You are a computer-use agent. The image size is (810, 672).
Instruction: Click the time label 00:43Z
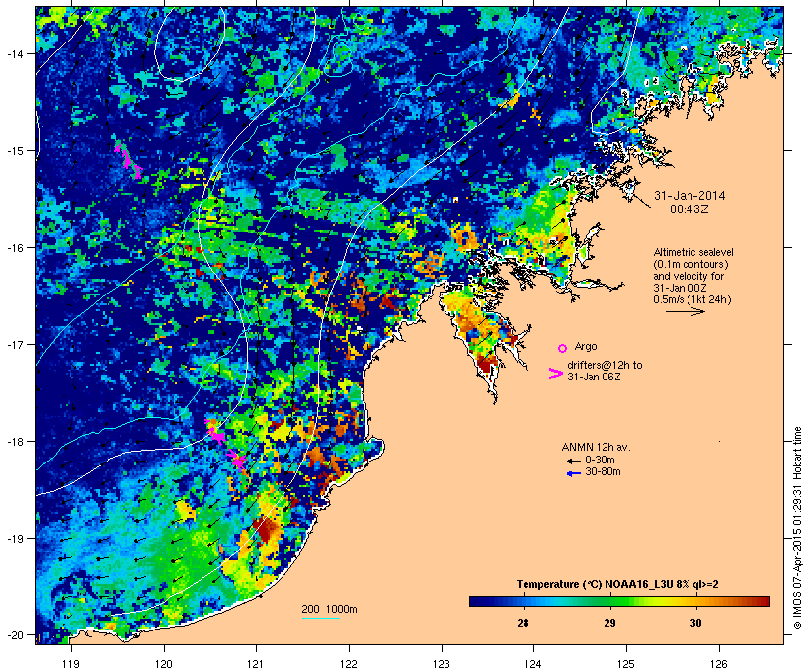pyautogui.click(x=689, y=210)
